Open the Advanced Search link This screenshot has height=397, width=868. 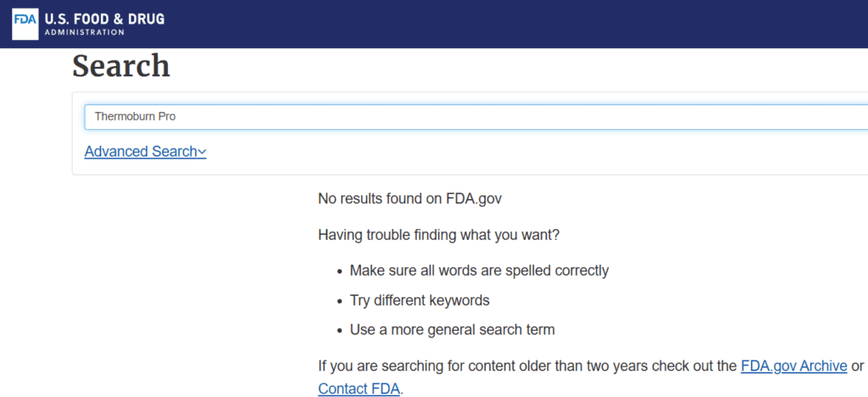tap(141, 152)
